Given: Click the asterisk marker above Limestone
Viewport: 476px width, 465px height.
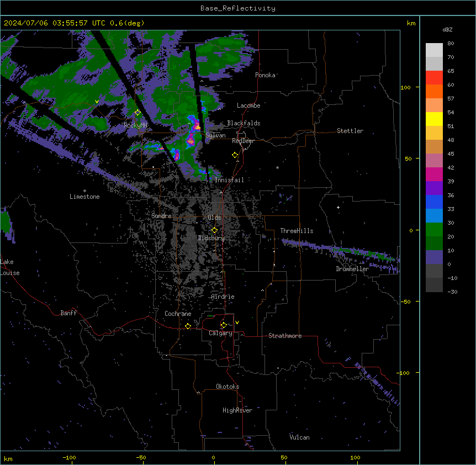Looking at the screenshot, I should coord(84,191).
